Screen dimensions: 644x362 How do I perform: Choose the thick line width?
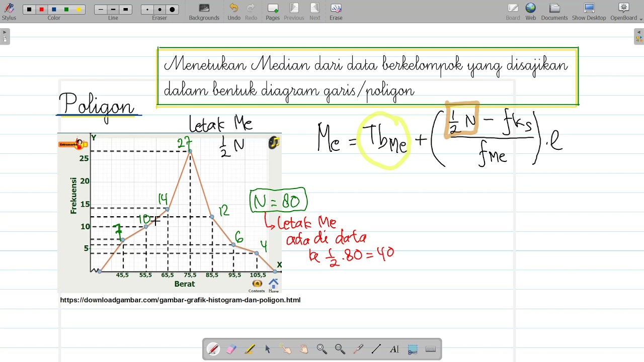125,10
